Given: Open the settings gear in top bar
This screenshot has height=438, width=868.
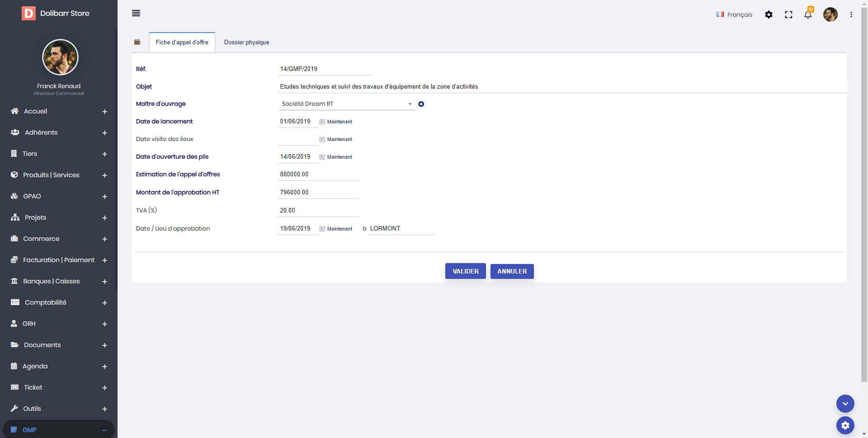Looking at the screenshot, I should (769, 15).
